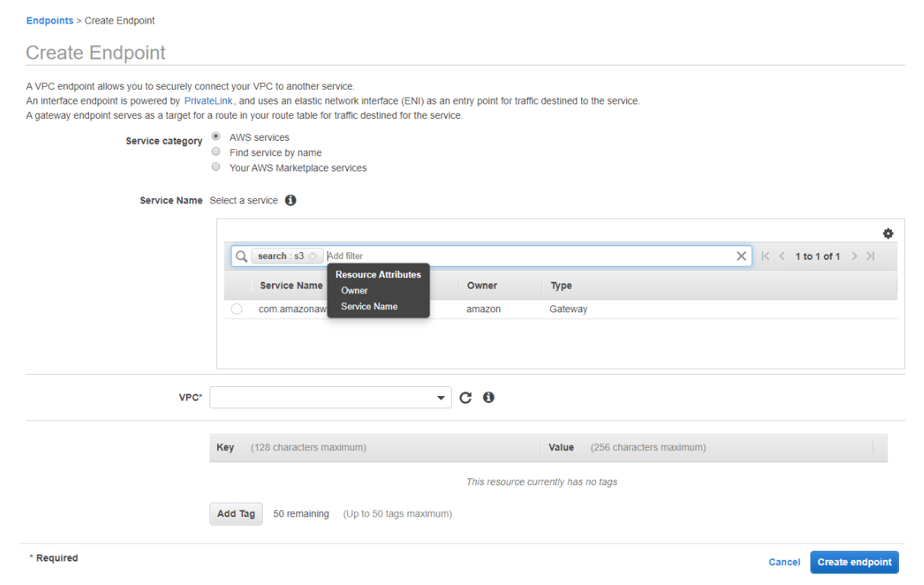Select the Find service by name option
924x585 pixels.
[x=216, y=152]
